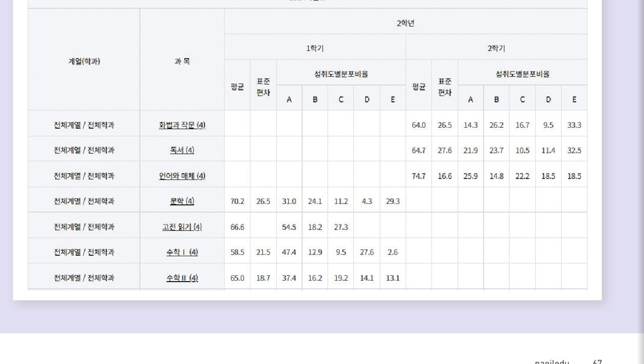Screen dimensions: 644x364
Task: Select 성취도별분포비율 header under 2학기
Action: tap(522, 74)
